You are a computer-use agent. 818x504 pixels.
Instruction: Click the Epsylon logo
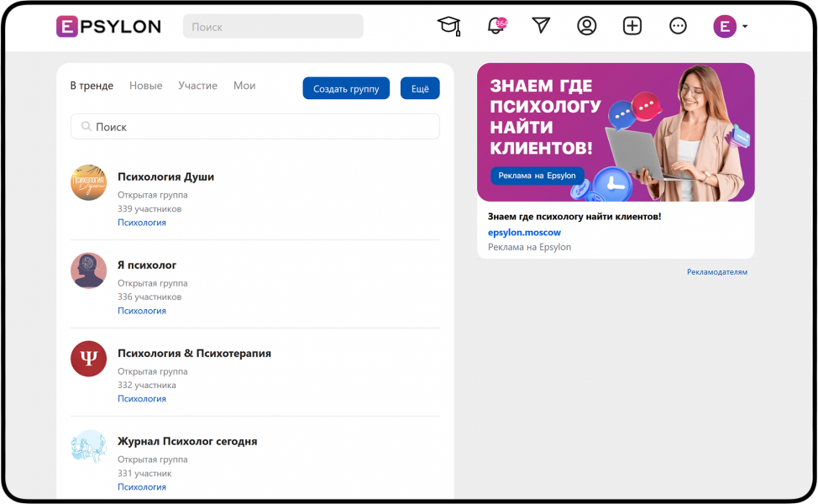pyautogui.click(x=108, y=26)
